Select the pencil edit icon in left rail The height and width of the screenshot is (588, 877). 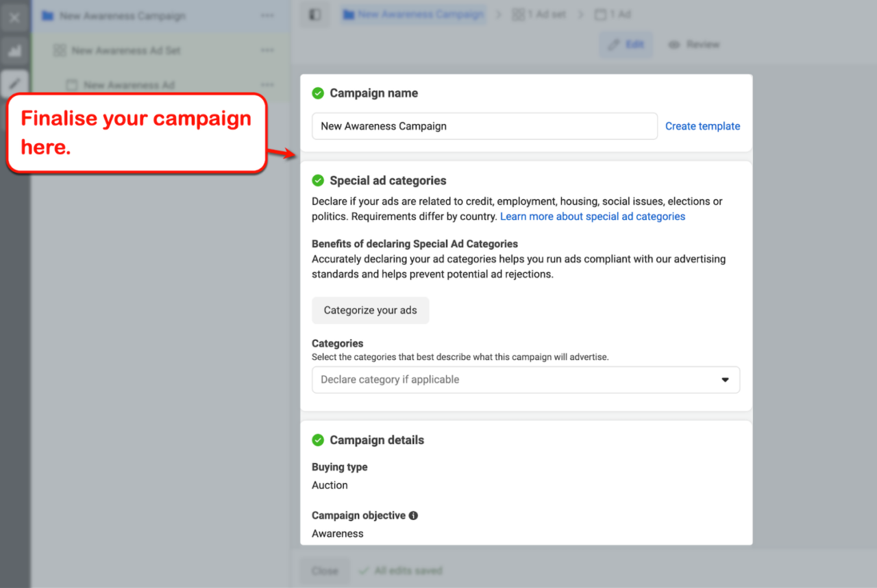coord(15,84)
